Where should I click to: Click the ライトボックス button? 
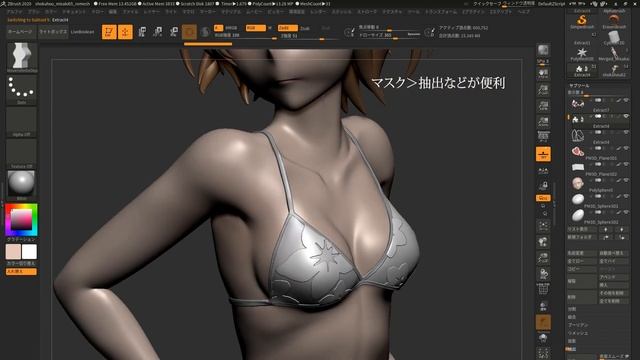pyautogui.click(x=53, y=32)
